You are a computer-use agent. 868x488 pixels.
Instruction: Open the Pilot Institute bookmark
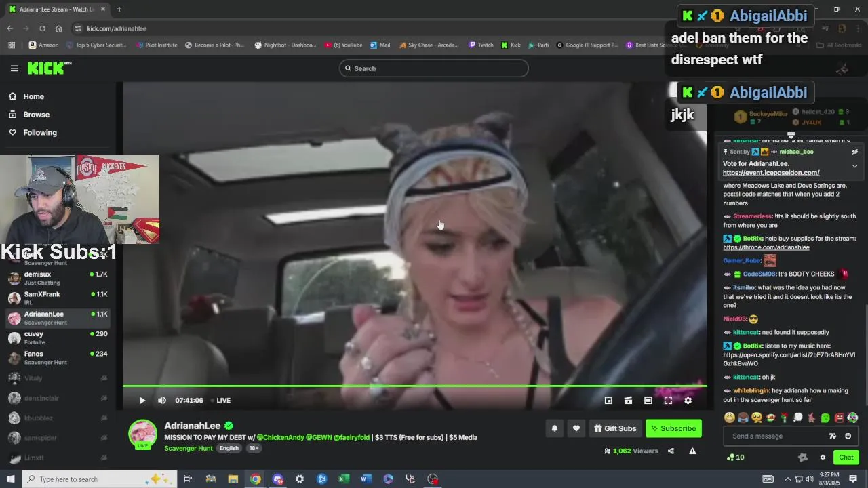click(156, 45)
